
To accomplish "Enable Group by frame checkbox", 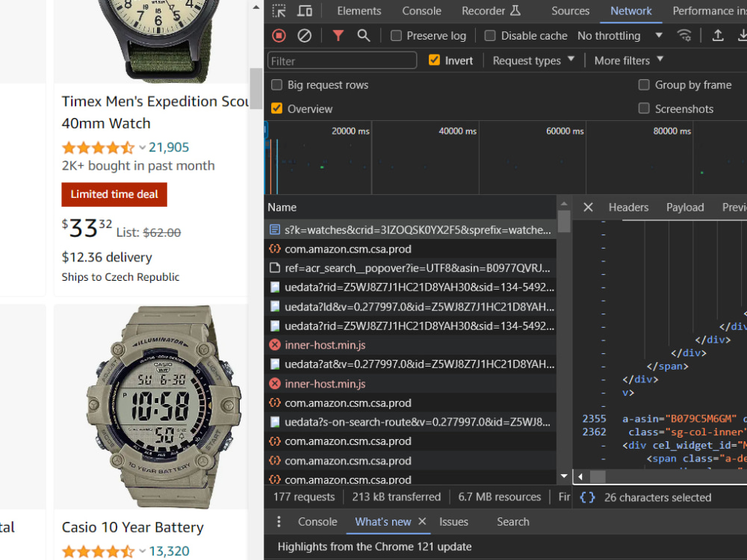I will pos(644,85).
